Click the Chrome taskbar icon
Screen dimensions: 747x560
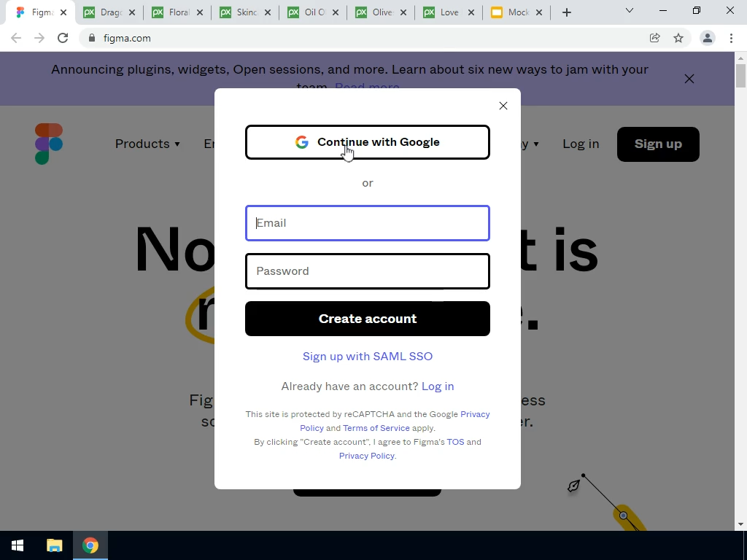pyautogui.click(x=90, y=545)
